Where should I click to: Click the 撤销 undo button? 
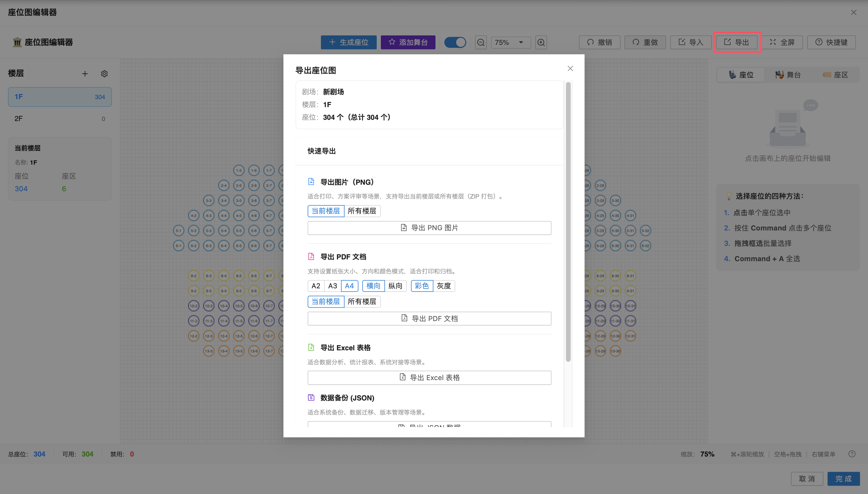click(599, 42)
